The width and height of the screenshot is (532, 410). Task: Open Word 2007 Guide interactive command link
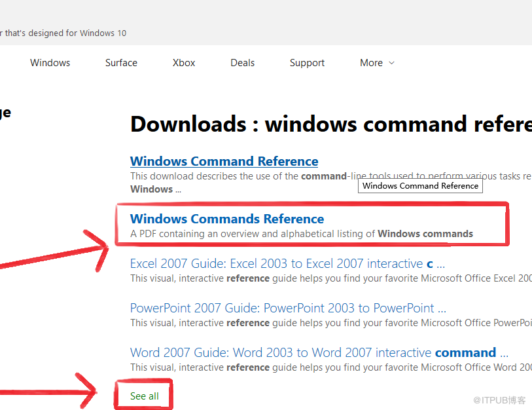[319, 352]
